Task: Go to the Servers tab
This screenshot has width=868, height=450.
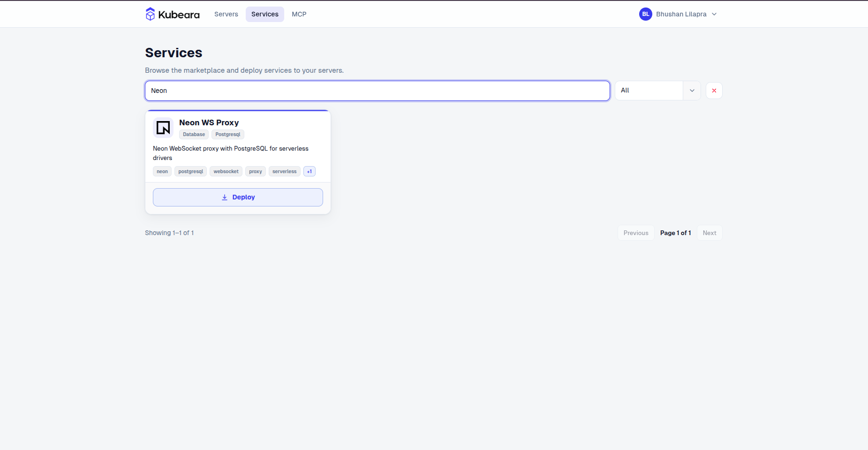Action: pos(226,14)
